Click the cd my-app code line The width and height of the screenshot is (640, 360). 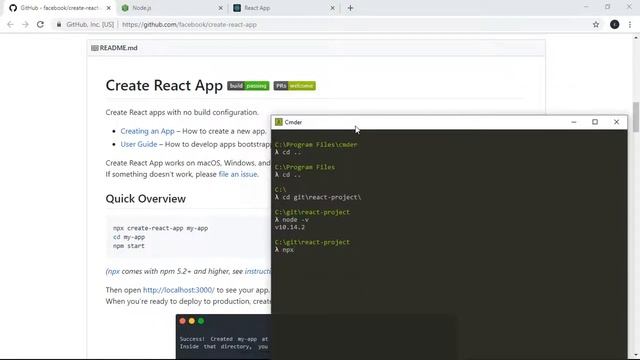point(129,237)
